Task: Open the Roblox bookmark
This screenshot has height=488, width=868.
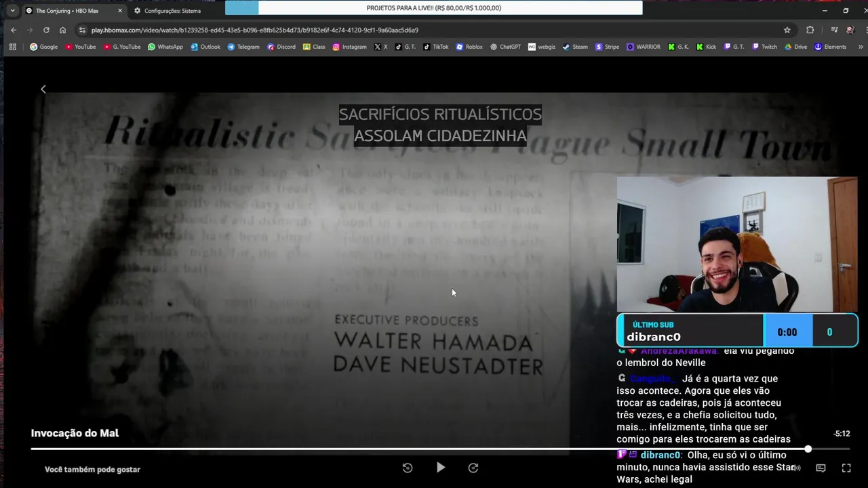Action: pyautogui.click(x=469, y=47)
